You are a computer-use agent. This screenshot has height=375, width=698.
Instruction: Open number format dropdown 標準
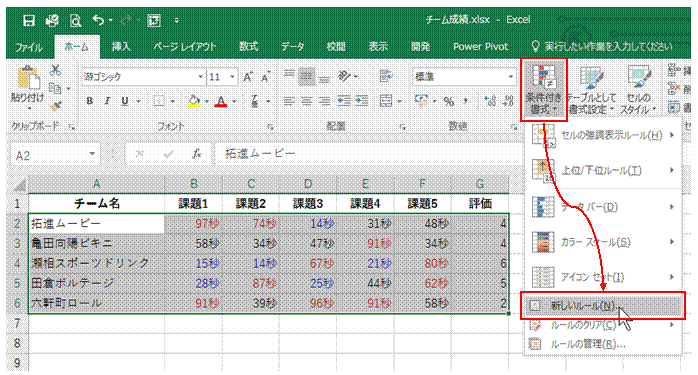[511, 77]
